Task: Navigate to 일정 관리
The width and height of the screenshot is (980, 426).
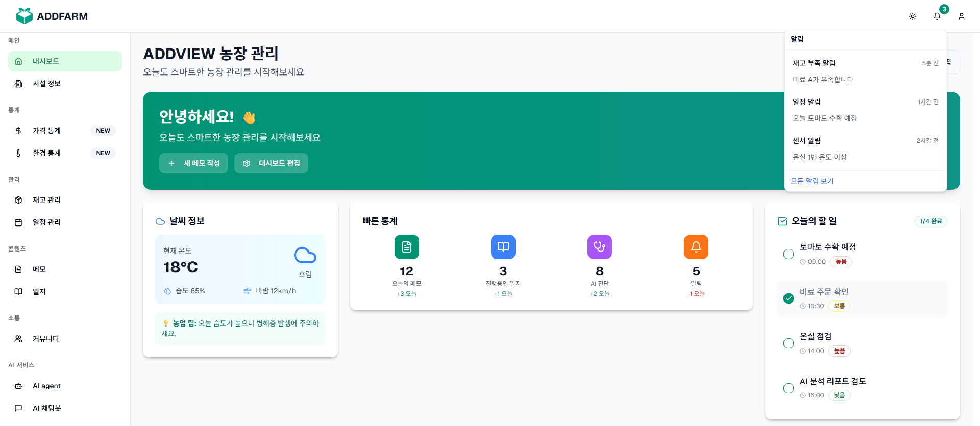Action: pyautogui.click(x=65, y=222)
